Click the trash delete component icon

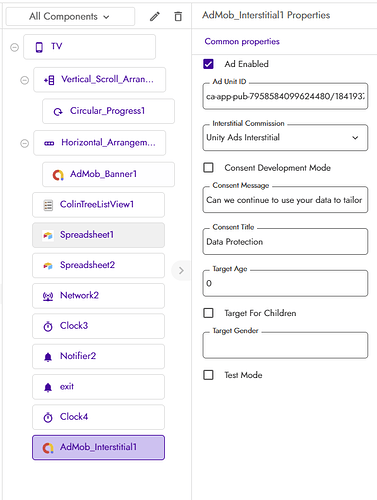pos(178,16)
